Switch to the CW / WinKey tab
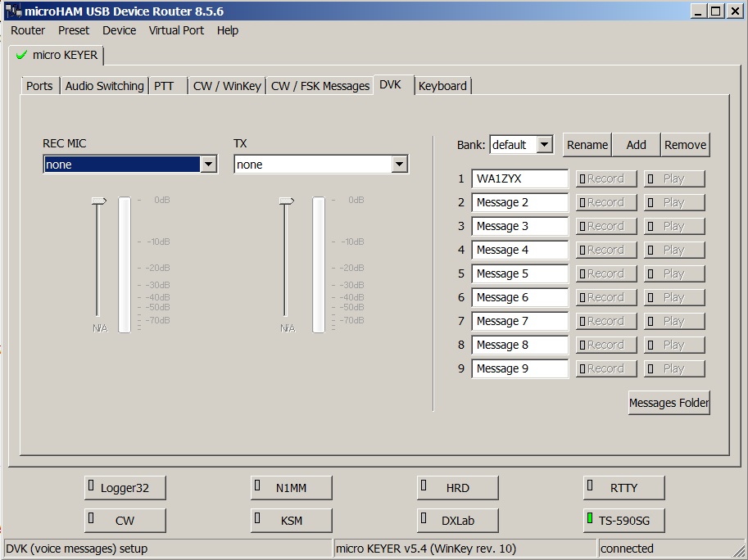 [x=227, y=86]
